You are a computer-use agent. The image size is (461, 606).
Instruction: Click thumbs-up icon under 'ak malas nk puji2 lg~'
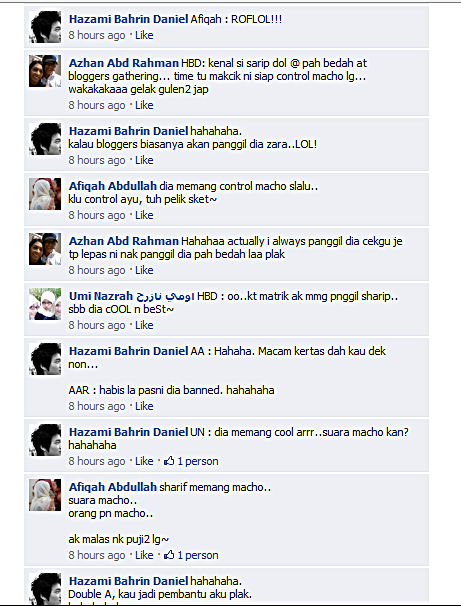click(x=169, y=555)
